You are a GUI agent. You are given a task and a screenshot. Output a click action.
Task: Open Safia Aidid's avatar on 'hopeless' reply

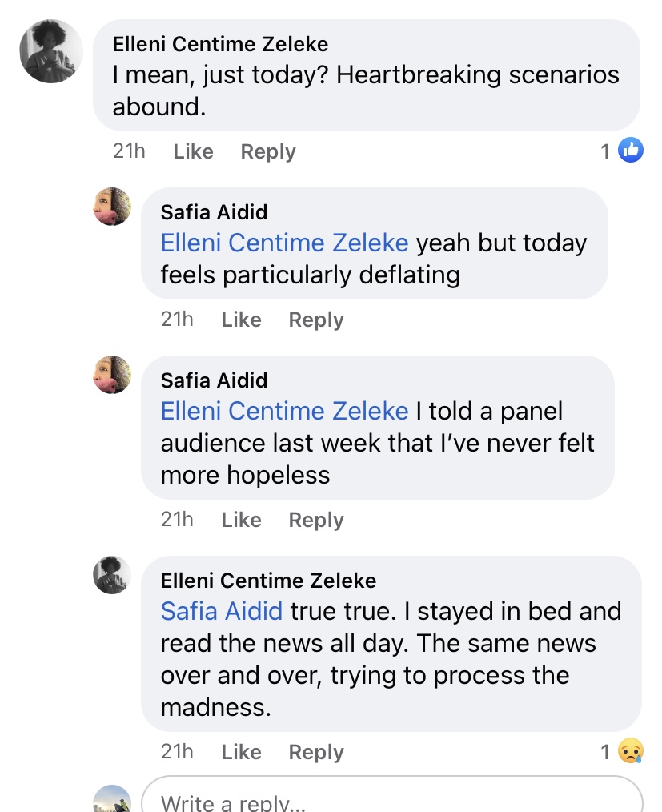[112, 375]
